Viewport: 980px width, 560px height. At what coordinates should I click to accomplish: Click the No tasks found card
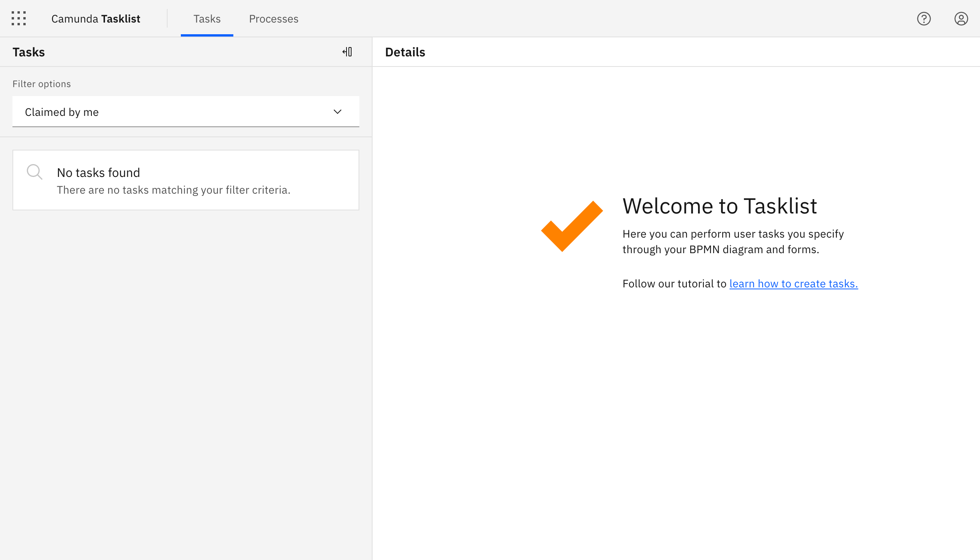point(186,180)
